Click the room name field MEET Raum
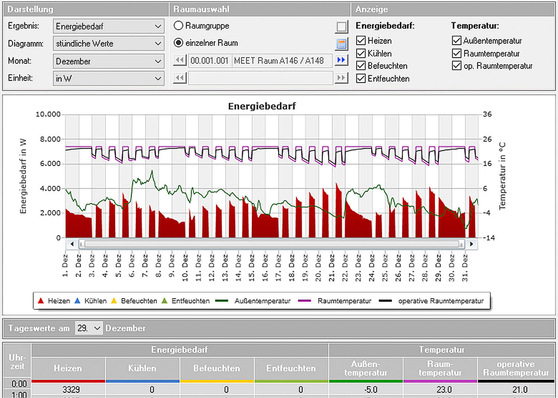Screen dimensions: 558x398 pos(283,61)
